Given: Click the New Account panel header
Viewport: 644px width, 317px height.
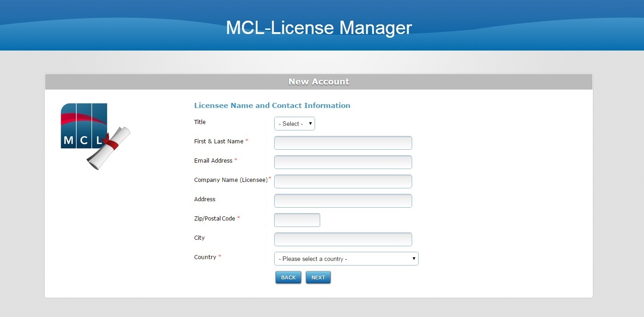Looking at the screenshot, I should pyautogui.click(x=319, y=82).
